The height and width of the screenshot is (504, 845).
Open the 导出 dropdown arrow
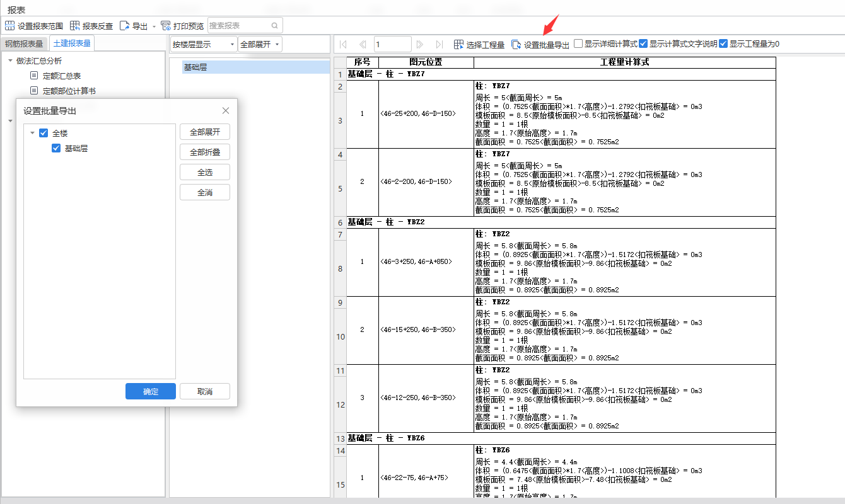point(154,26)
